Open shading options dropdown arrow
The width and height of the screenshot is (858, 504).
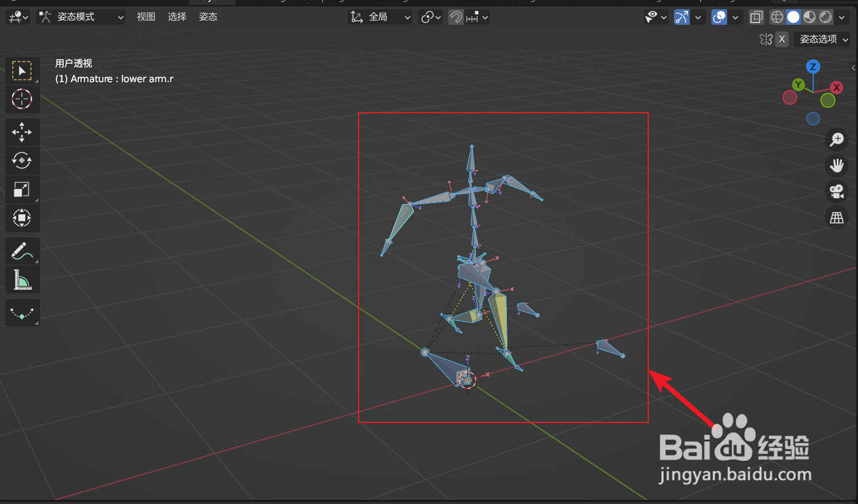(842, 17)
